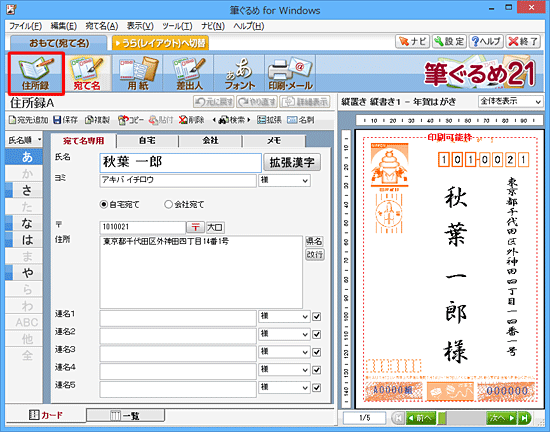Go to the next record with 次へ
This screenshot has height=432, width=550.
[502, 418]
